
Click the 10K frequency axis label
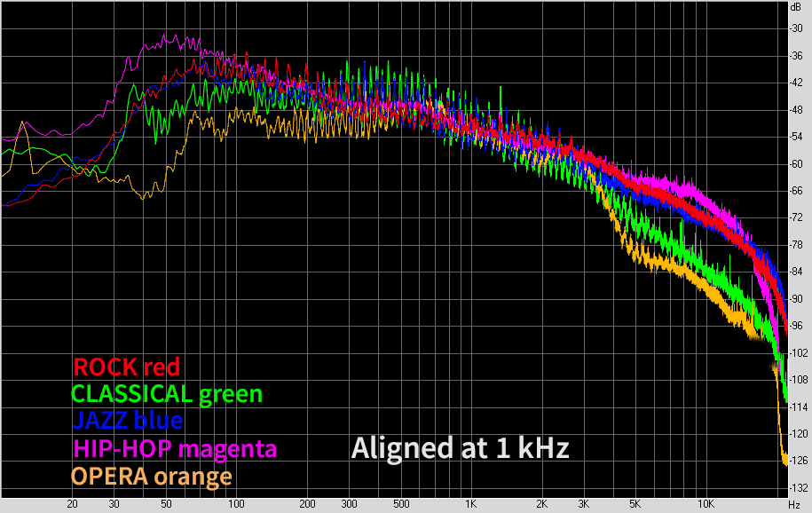tap(706, 504)
